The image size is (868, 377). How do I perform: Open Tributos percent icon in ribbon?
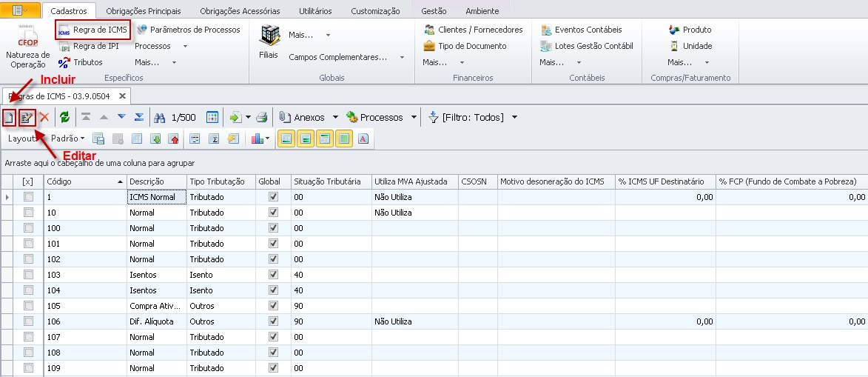click(81, 62)
